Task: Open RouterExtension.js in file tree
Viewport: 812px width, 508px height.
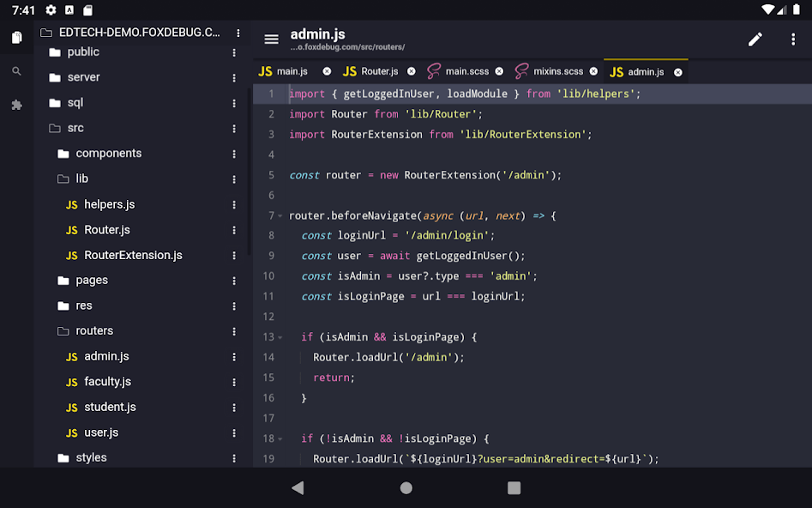Action: coord(133,256)
